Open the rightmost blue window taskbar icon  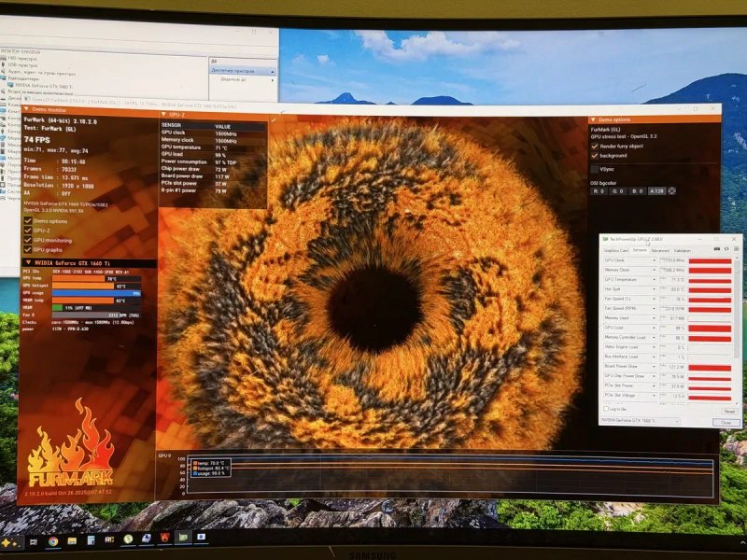coord(202,538)
